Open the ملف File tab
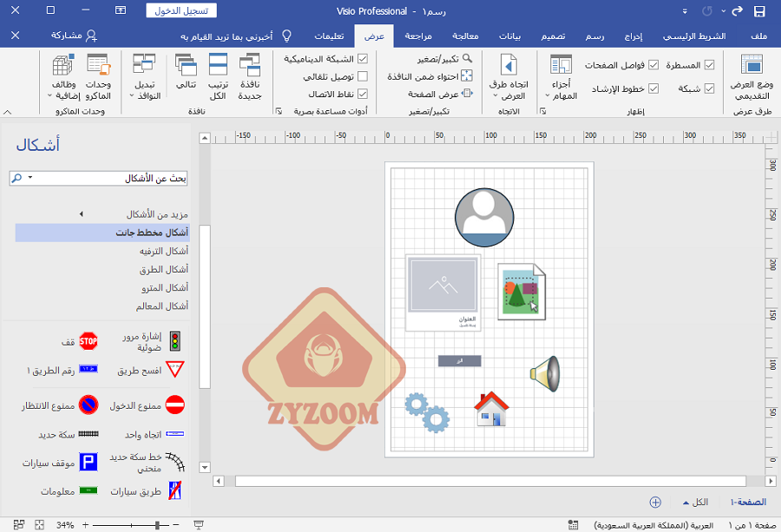Viewport: 781px width, 532px height. point(759,36)
